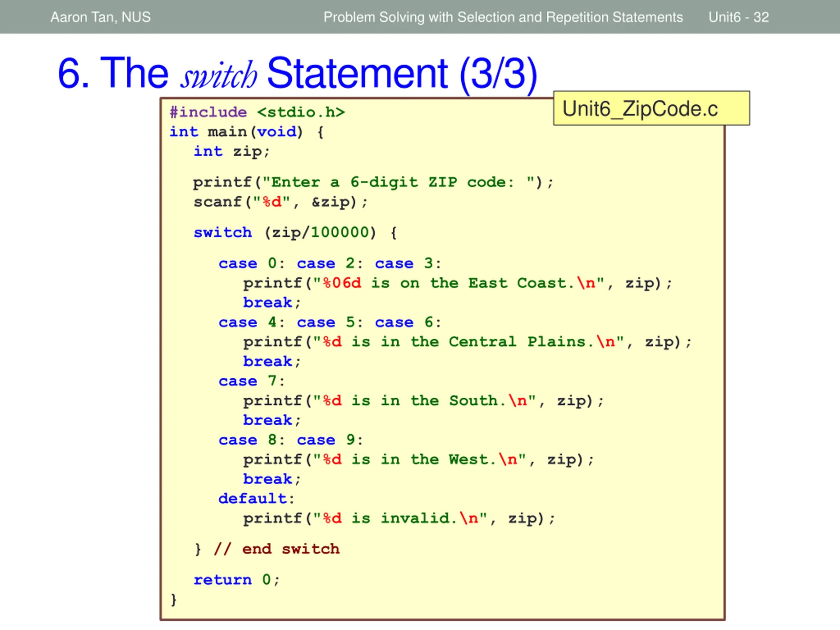Click the 'Unit6 - 32' slide number
The width and height of the screenshot is (840, 630).
(x=739, y=17)
